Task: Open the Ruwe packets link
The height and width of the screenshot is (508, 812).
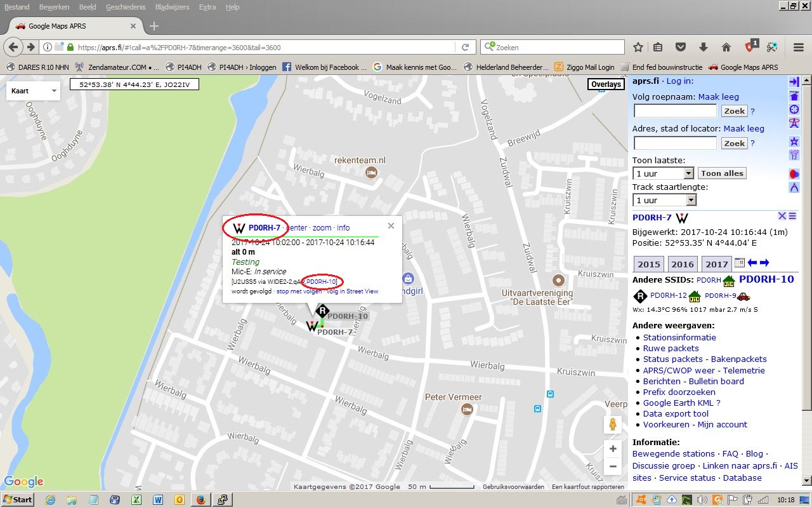Action: click(x=671, y=348)
